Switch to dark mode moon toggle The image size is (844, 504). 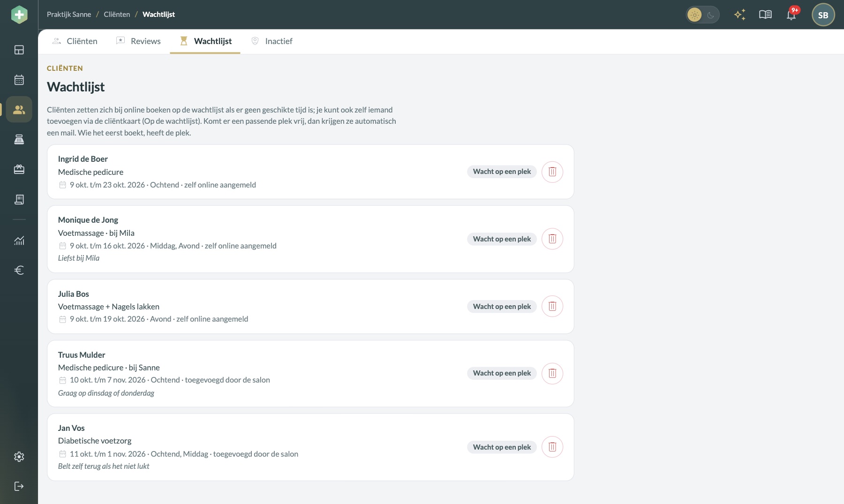pos(711,15)
